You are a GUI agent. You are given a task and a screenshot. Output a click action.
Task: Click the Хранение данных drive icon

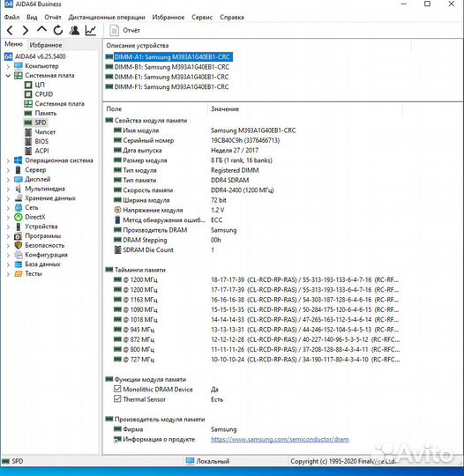[x=19, y=198]
